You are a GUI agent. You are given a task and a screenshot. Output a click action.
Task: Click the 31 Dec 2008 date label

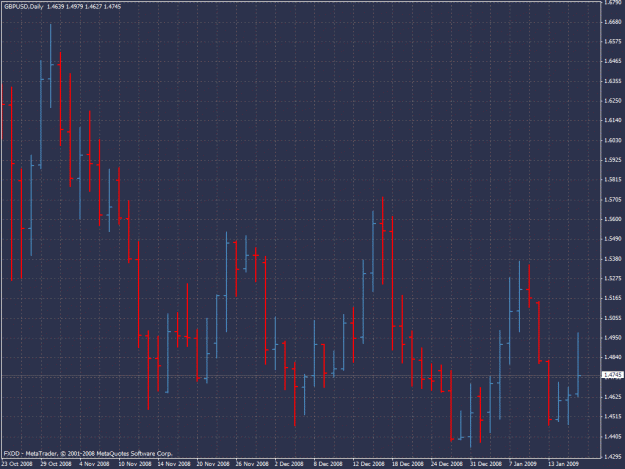tap(486, 464)
